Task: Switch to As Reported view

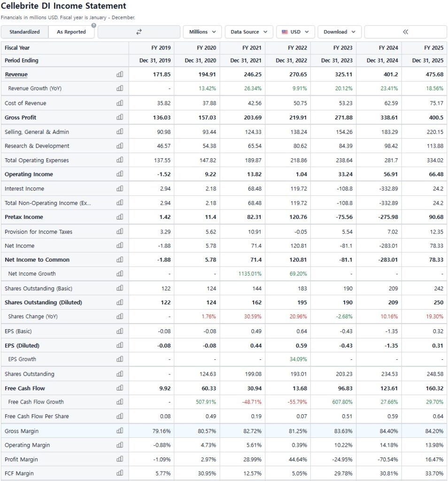Action: pyautogui.click(x=71, y=32)
